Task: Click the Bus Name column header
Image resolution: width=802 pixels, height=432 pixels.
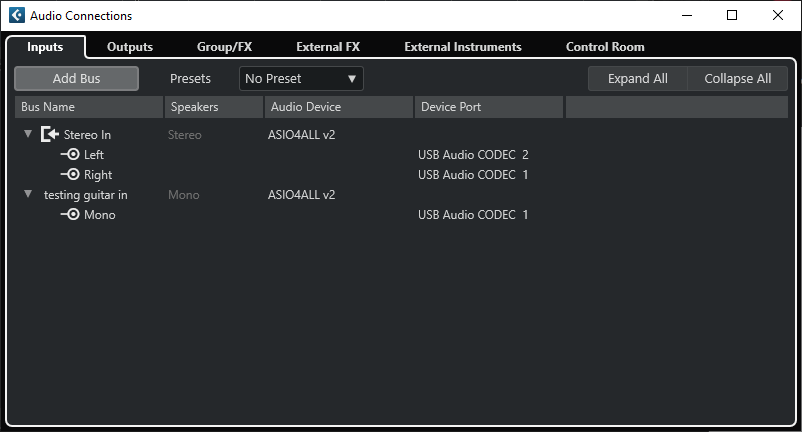Action: tap(89, 107)
